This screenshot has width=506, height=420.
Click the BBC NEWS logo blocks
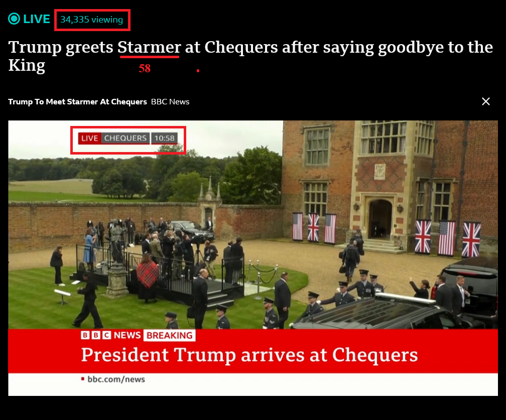click(x=110, y=336)
